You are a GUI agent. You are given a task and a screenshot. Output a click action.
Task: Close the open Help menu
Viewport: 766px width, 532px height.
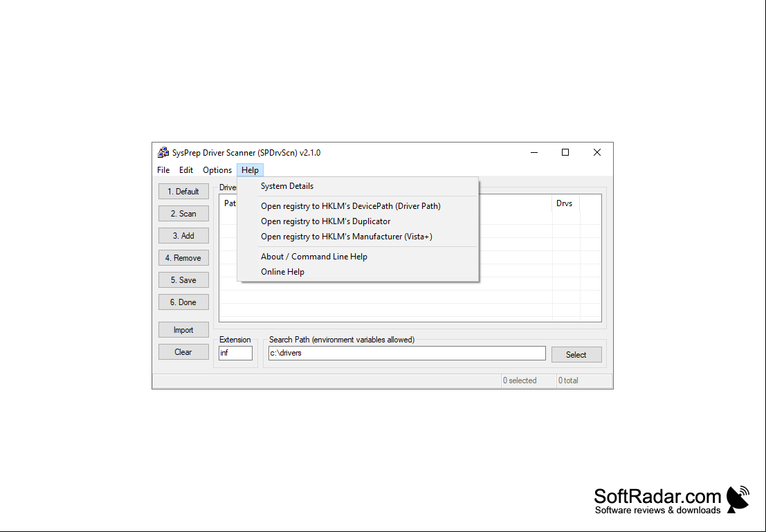(x=250, y=170)
